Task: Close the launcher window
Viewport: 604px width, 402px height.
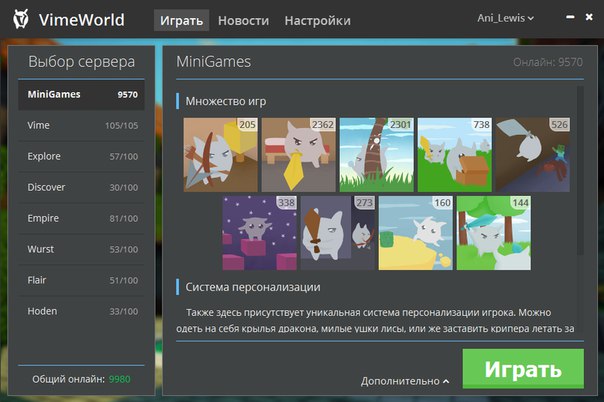Action: [x=589, y=17]
